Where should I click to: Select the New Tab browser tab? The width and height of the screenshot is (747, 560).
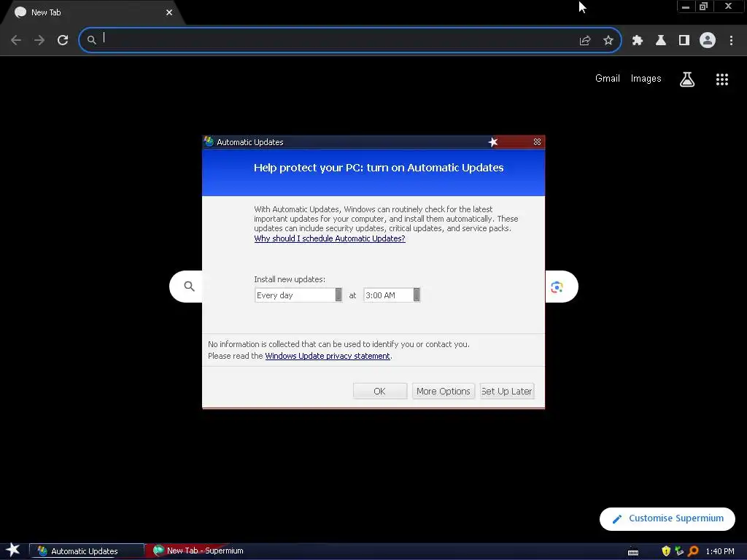point(93,12)
